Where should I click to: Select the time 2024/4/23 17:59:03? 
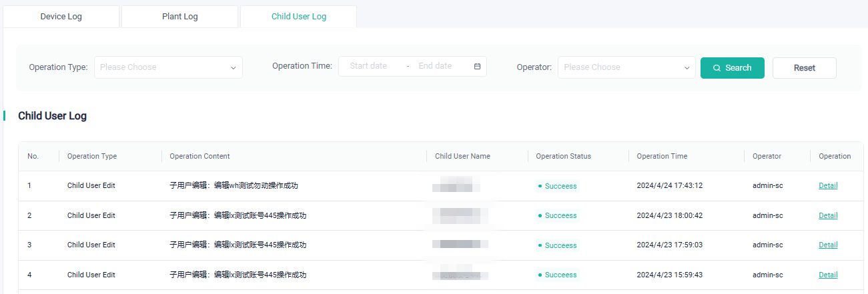click(x=669, y=245)
